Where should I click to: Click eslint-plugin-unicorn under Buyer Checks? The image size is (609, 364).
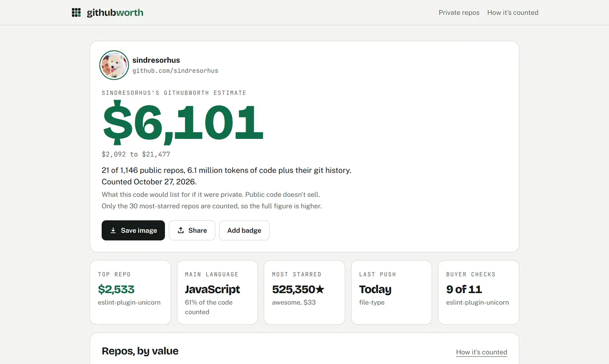pyautogui.click(x=477, y=302)
